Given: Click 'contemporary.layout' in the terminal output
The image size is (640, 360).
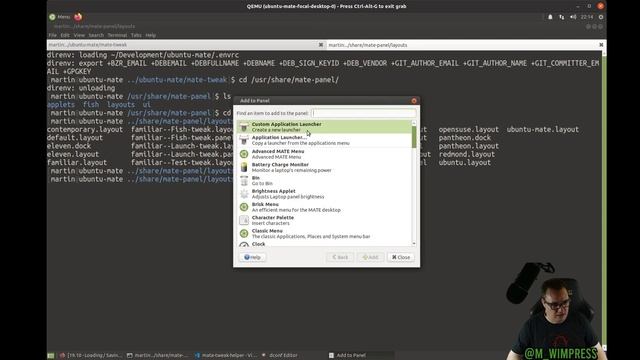Looking at the screenshot, I should point(85,129).
